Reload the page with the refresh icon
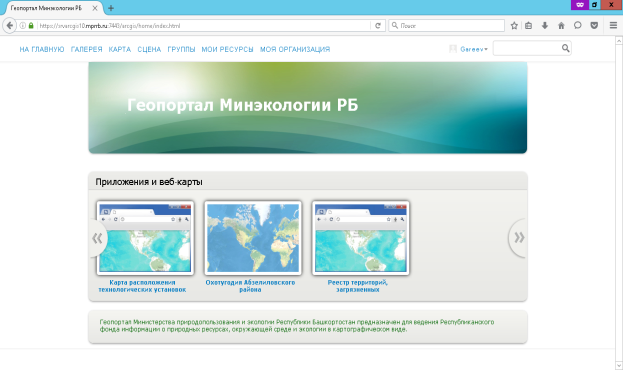The height and width of the screenshot is (370, 624). click(378, 25)
